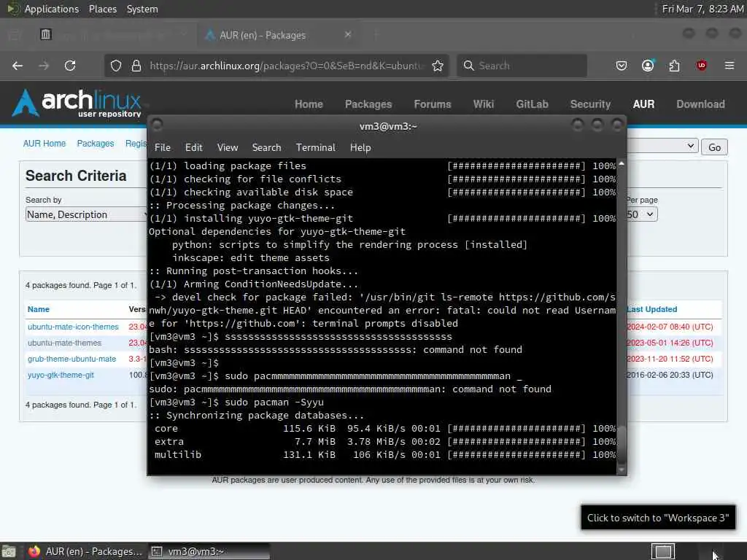Open the Places menu in top panel
The width and height of the screenshot is (747, 560).
point(102,9)
